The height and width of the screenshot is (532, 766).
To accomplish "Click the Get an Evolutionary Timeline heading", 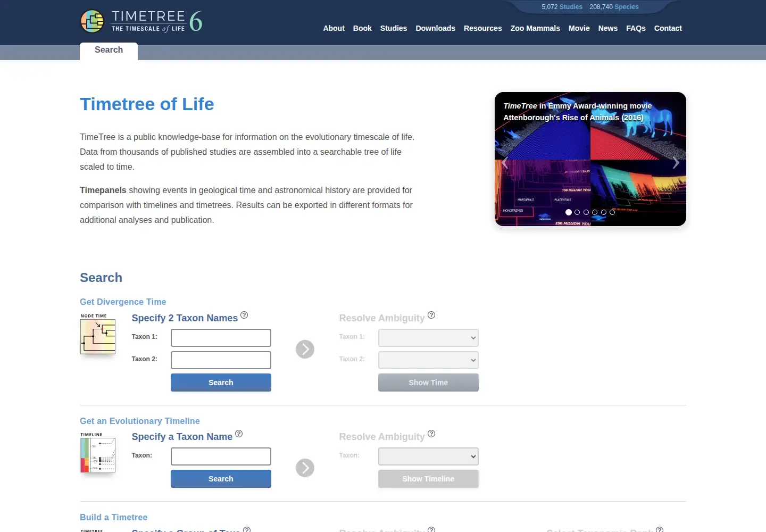I will pyautogui.click(x=140, y=421).
